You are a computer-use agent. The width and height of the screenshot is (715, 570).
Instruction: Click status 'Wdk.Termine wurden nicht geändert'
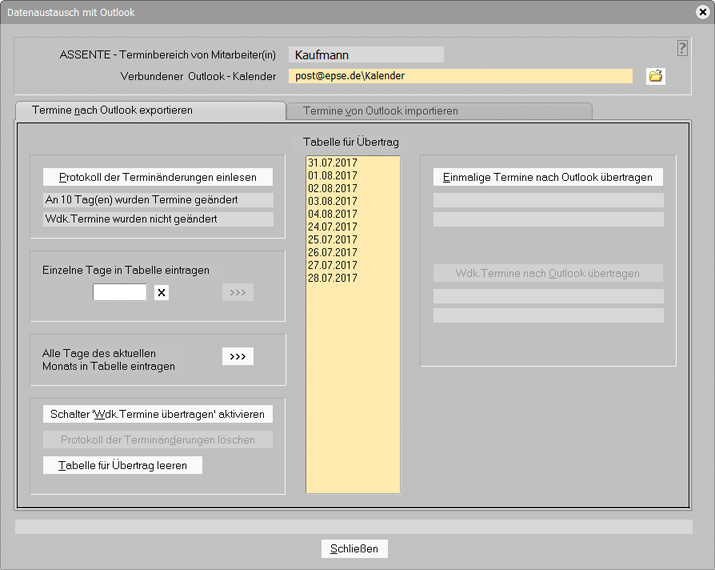[x=158, y=219]
